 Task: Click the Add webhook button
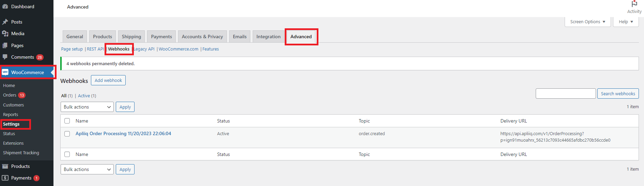[x=108, y=80]
